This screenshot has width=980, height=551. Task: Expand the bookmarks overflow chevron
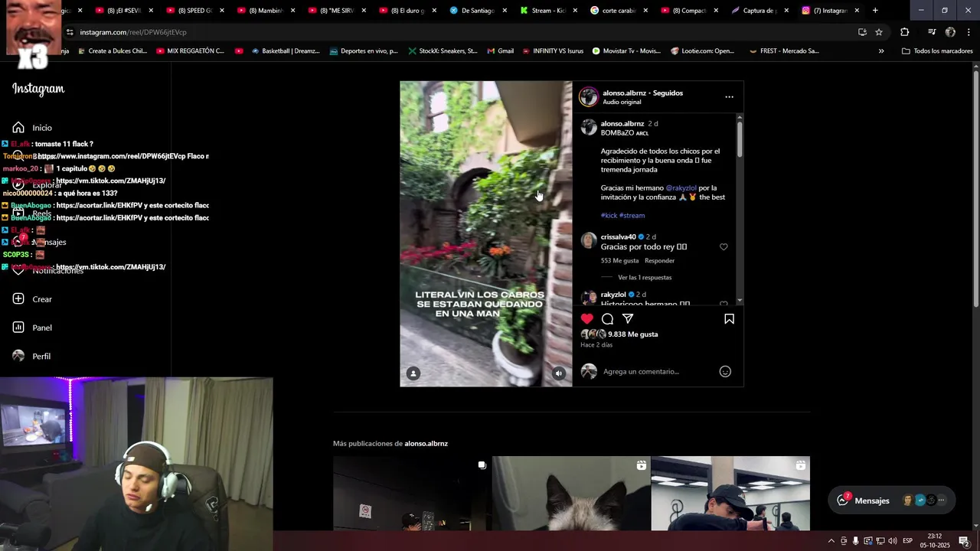[881, 51]
